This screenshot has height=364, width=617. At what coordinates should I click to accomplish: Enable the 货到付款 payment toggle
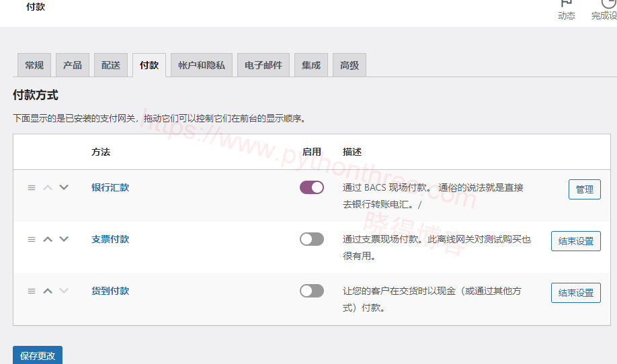[x=312, y=291]
